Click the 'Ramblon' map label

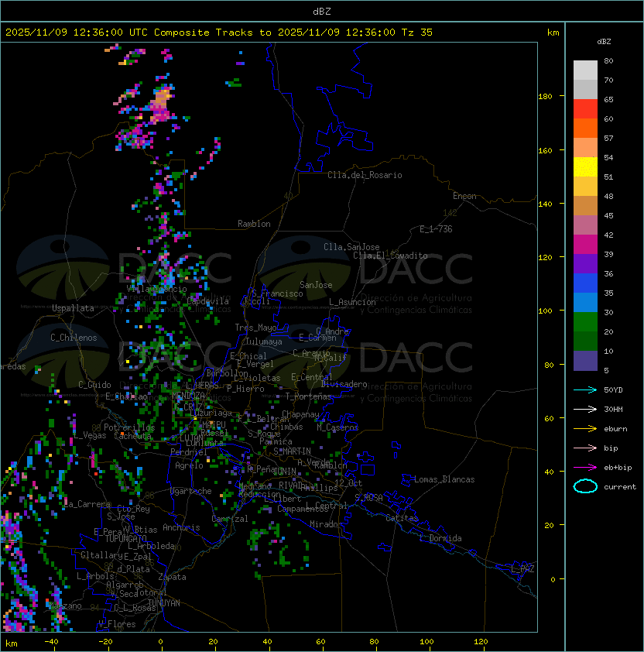pyautogui.click(x=254, y=224)
